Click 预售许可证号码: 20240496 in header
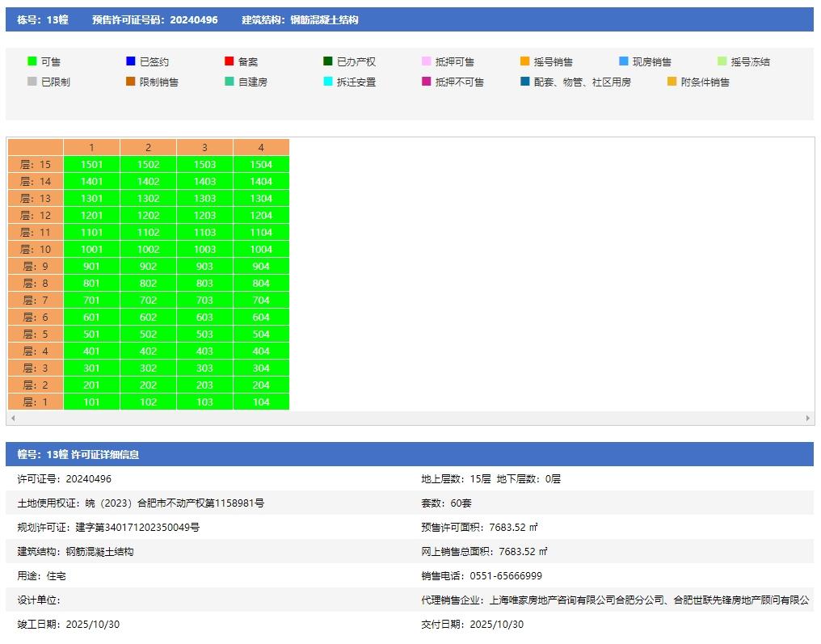Viewport: 821px width, 644px height. point(155,20)
